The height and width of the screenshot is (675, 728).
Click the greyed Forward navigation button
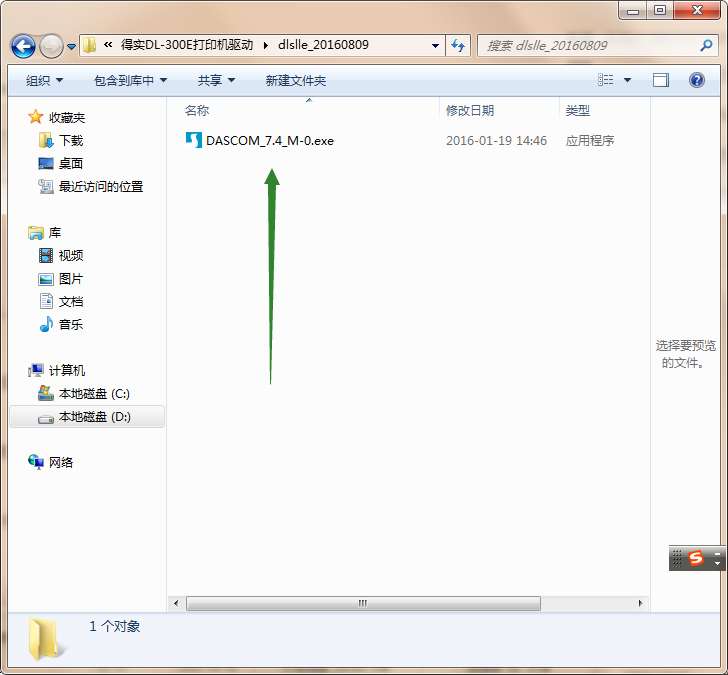(51, 46)
